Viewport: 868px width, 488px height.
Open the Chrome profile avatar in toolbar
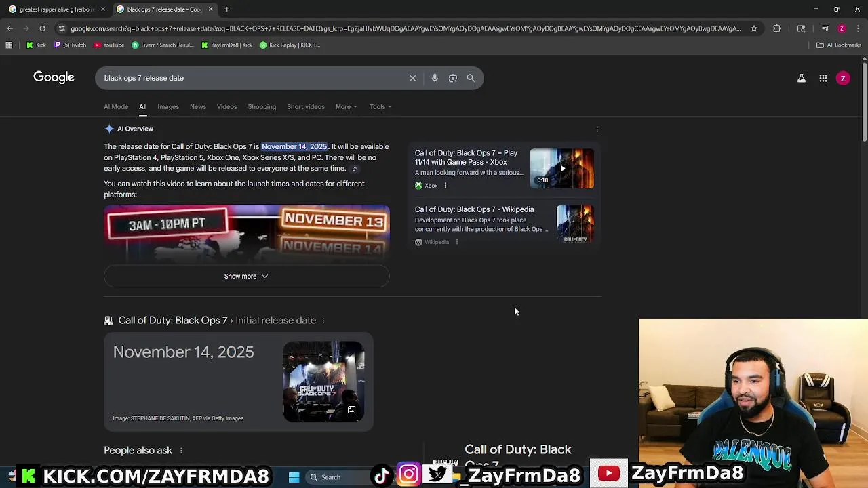[842, 28]
